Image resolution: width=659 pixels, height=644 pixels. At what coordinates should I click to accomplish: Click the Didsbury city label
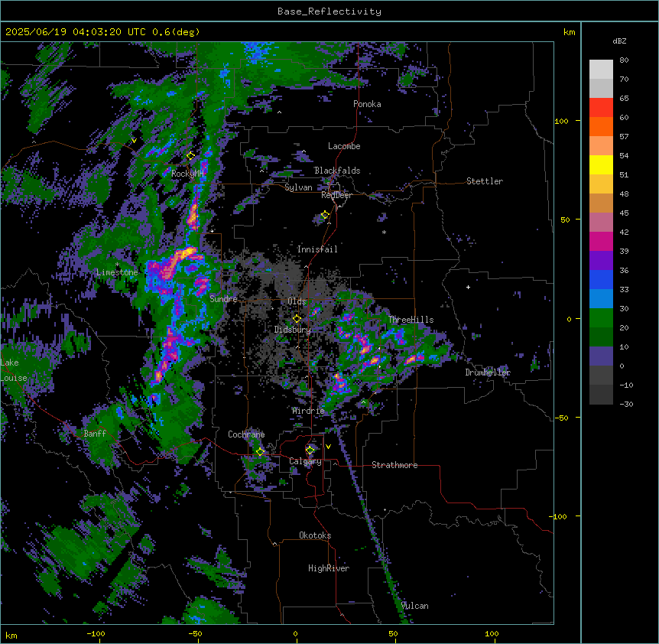292,330
